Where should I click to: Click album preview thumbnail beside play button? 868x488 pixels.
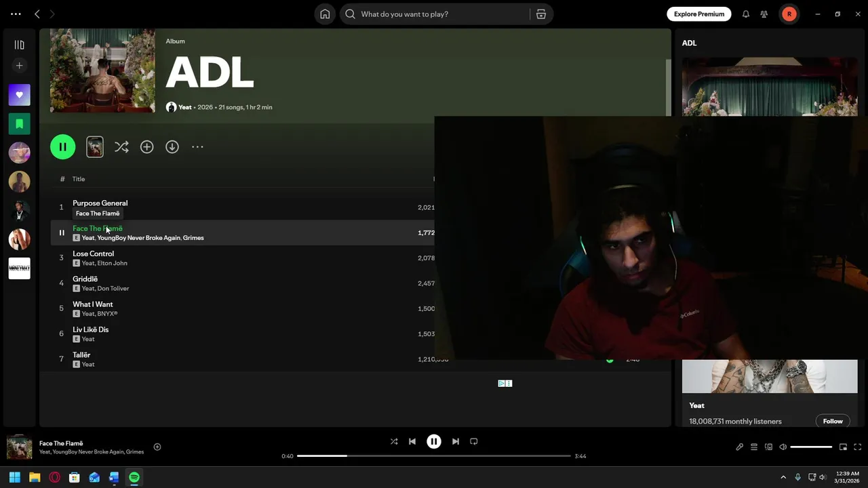pos(95,147)
